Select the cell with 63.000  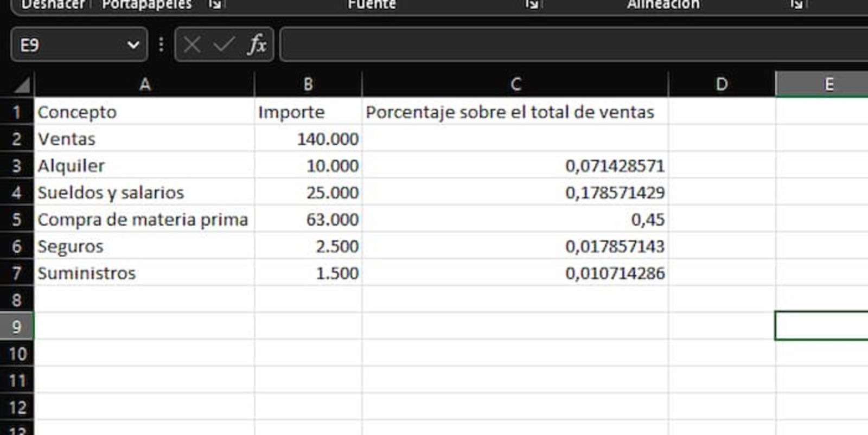pyautogui.click(x=308, y=219)
